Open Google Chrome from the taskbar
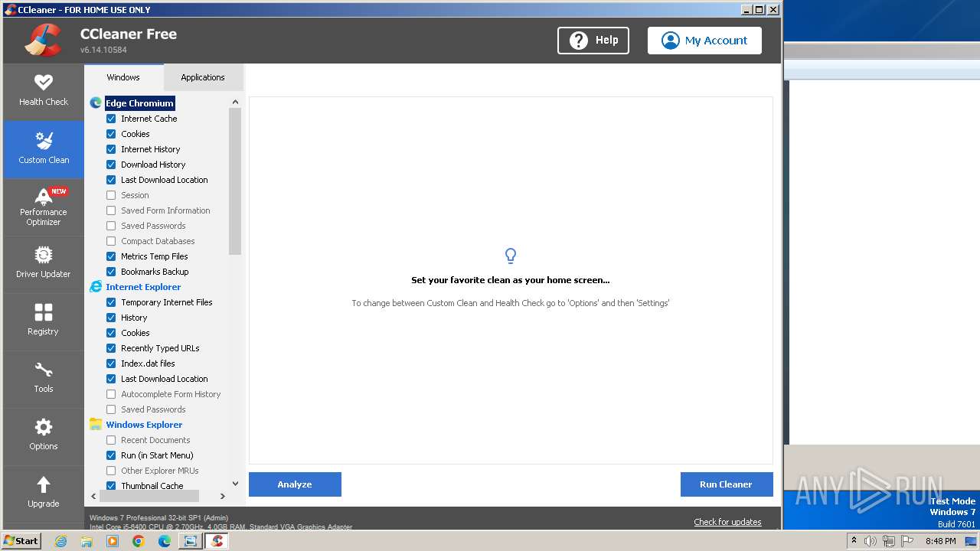Image resolution: width=980 pixels, height=551 pixels. pyautogui.click(x=139, y=541)
